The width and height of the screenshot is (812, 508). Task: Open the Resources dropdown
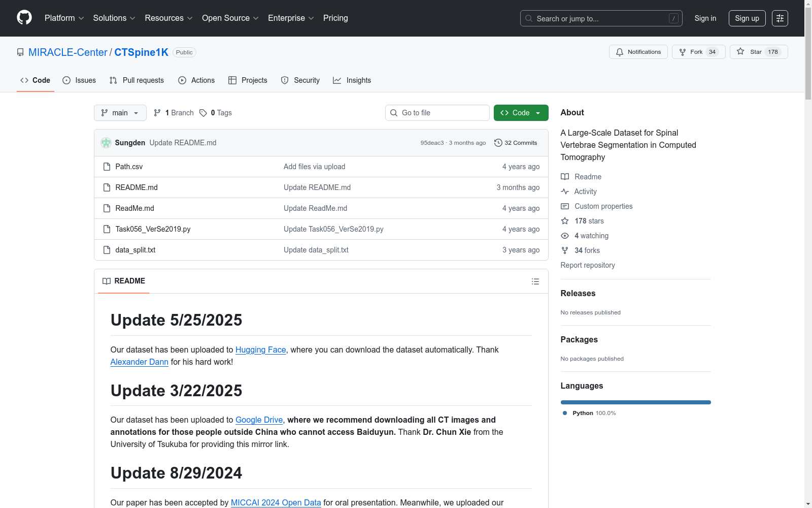click(x=168, y=18)
